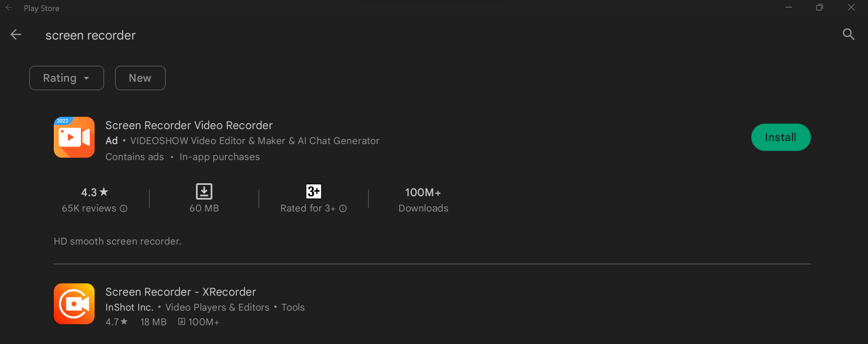Image resolution: width=868 pixels, height=344 pixels.
Task: Install Screen Recorder Video Recorder
Action: [x=780, y=137]
